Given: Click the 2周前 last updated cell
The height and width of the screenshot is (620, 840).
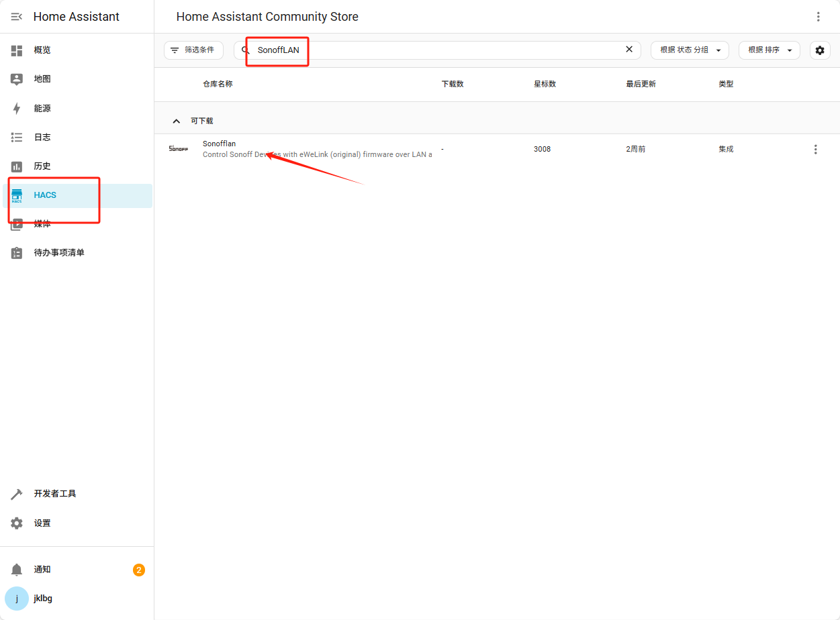Looking at the screenshot, I should 635,149.
